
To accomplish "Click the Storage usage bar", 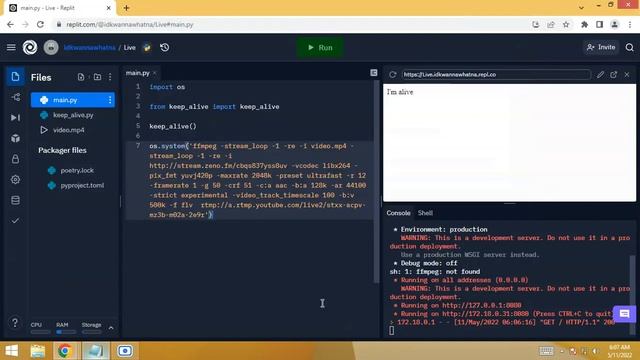I will [91, 332].
